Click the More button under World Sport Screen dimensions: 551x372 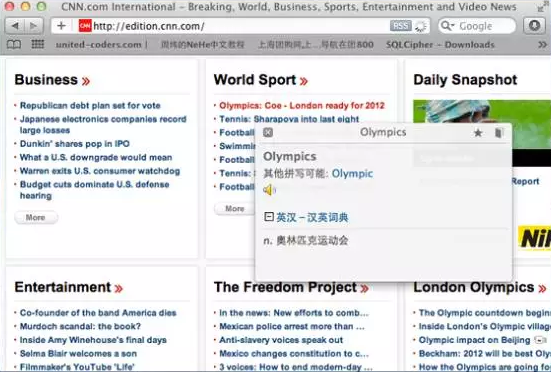tap(234, 209)
